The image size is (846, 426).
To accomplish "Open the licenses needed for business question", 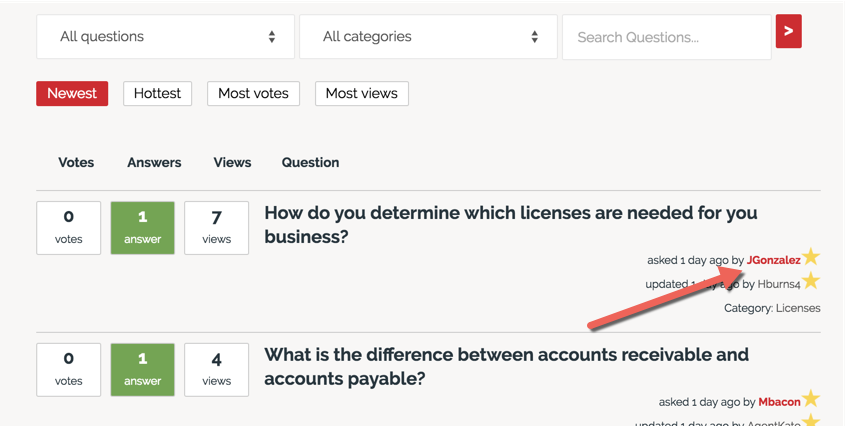I will tap(510, 224).
